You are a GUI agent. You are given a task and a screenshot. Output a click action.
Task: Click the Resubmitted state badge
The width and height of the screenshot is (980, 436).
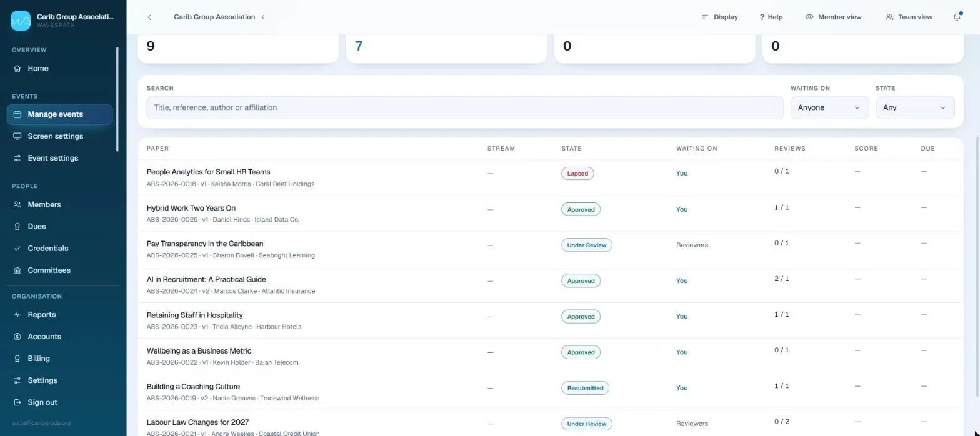click(585, 388)
